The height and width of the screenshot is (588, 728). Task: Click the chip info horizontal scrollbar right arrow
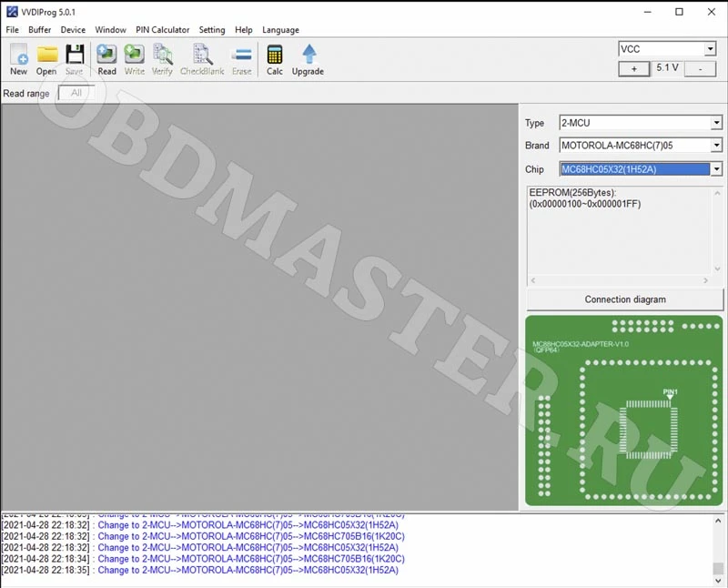pos(705,280)
